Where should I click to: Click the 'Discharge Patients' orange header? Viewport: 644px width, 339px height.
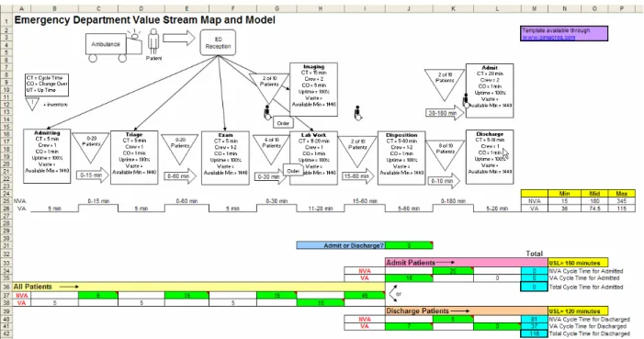point(467,311)
